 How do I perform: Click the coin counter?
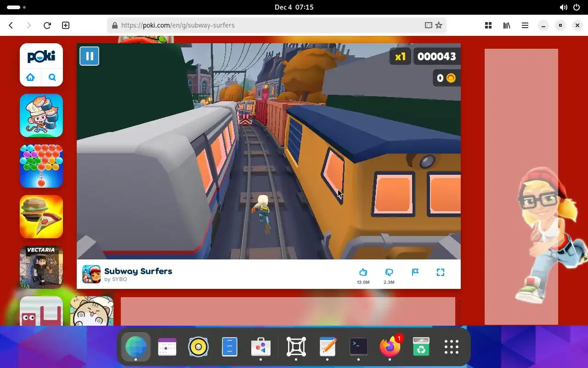[447, 78]
